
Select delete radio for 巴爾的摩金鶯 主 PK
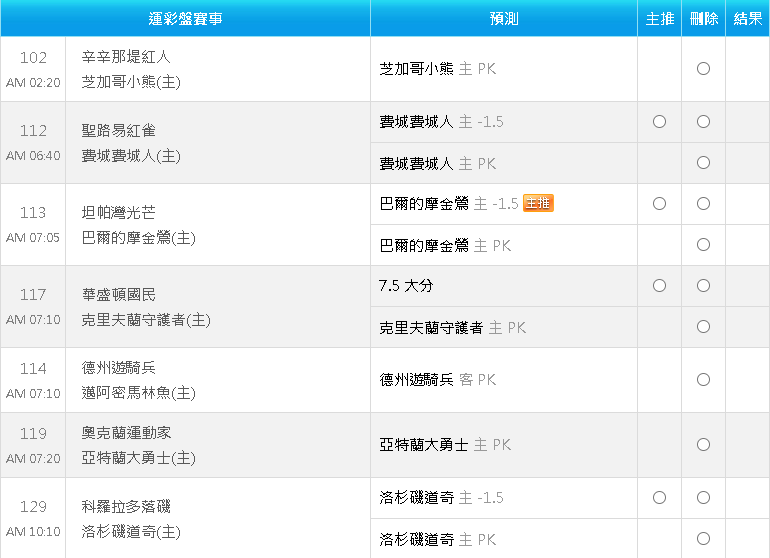[703, 245]
